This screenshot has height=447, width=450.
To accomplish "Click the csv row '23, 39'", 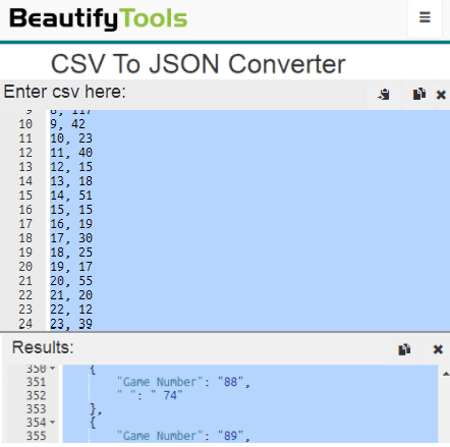I will (250, 324).
